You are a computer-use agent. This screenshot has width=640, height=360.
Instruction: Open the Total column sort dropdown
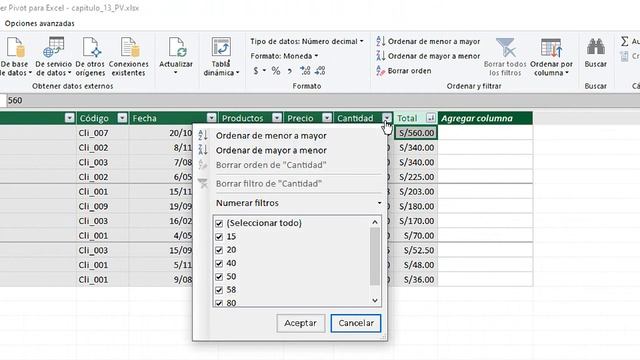click(431, 118)
